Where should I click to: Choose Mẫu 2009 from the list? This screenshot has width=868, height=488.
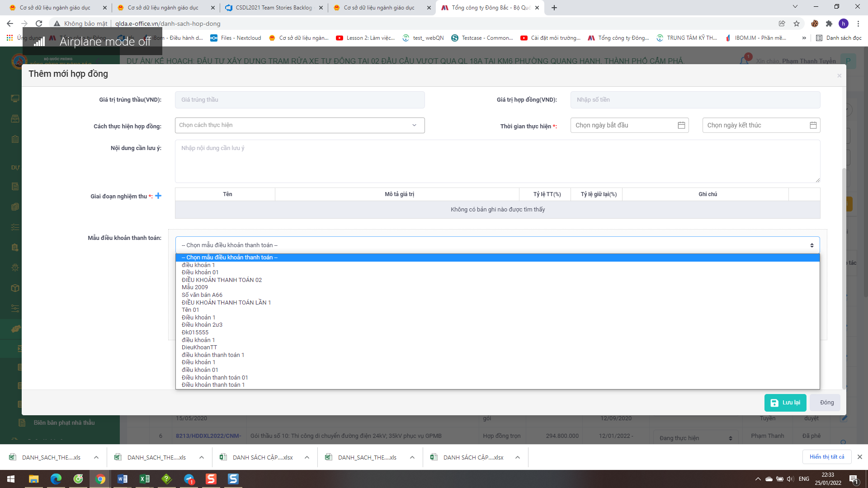195,287
